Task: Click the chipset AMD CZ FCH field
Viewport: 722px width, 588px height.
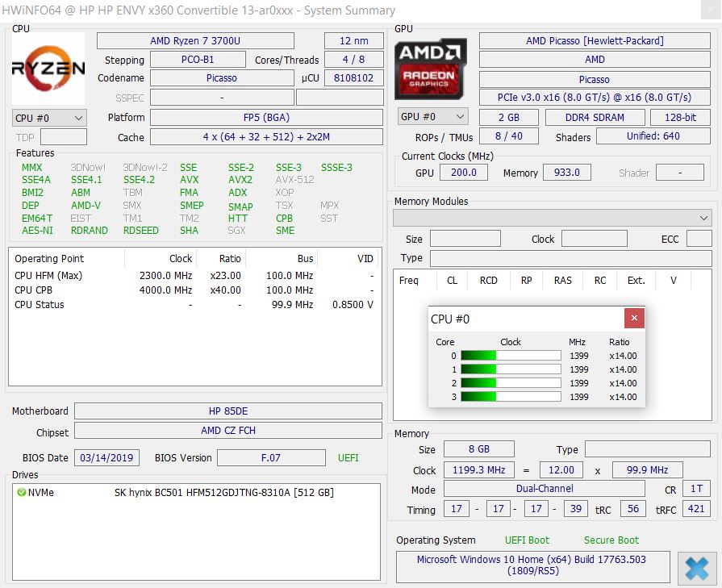Action: point(228,430)
